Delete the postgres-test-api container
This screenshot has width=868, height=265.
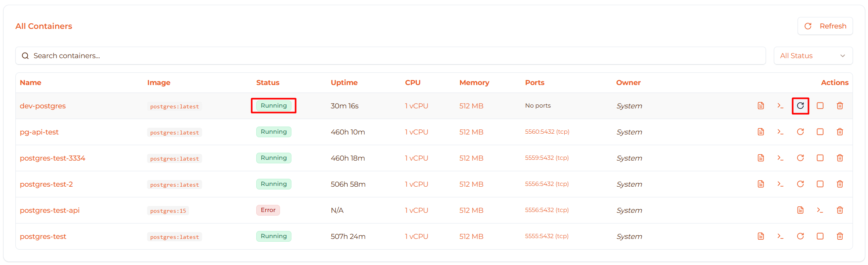(840, 210)
